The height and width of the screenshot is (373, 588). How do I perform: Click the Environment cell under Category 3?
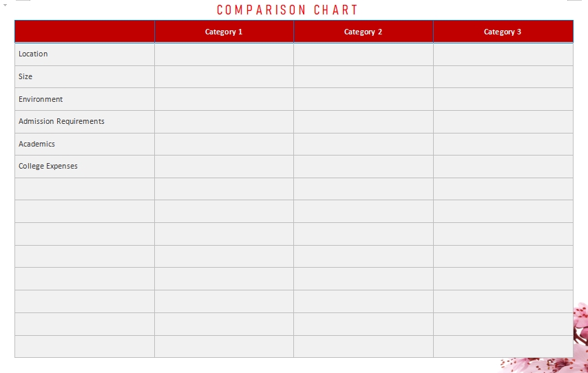tap(503, 99)
